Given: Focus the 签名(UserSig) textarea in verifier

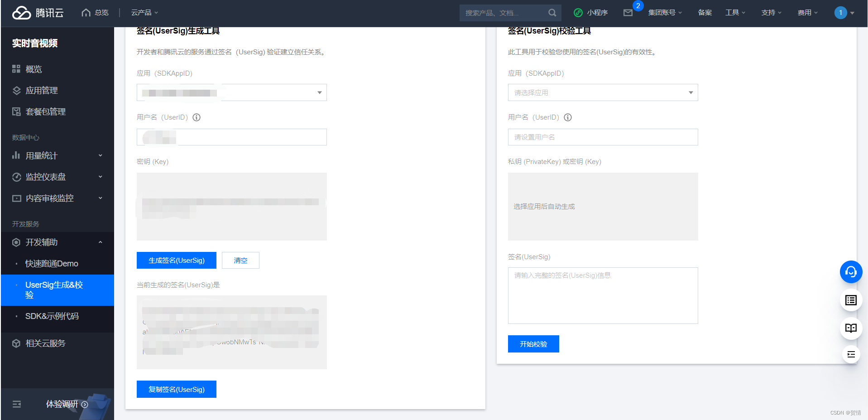Looking at the screenshot, I should point(603,295).
